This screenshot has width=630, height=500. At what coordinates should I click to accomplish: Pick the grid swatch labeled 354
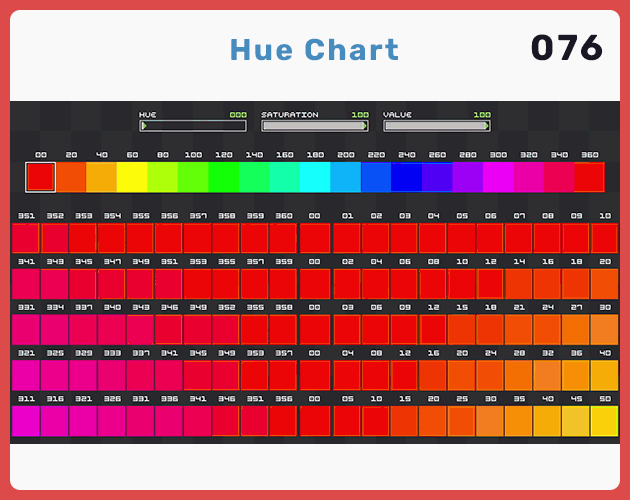point(111,238)
